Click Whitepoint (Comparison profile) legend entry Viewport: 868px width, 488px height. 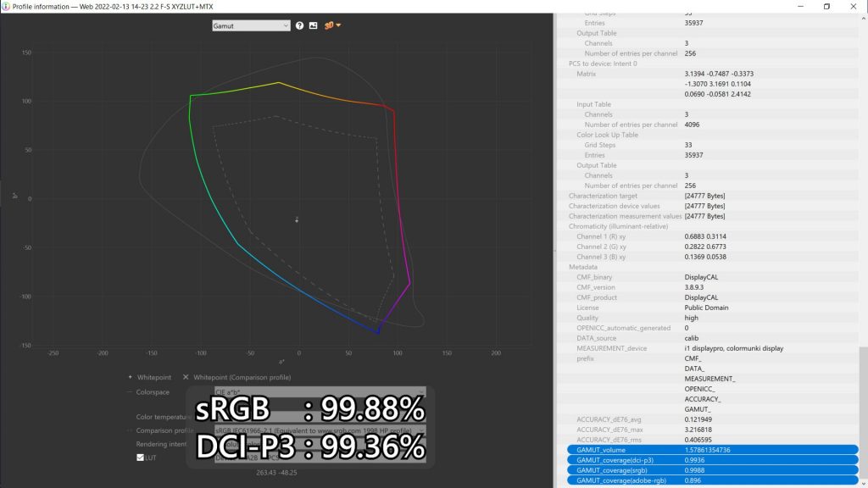coord(237,377)
